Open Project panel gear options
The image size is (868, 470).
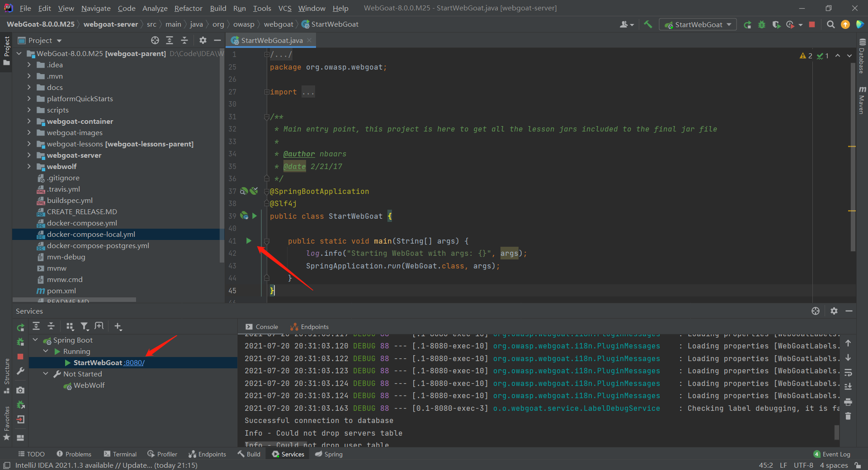pos(203,40)
